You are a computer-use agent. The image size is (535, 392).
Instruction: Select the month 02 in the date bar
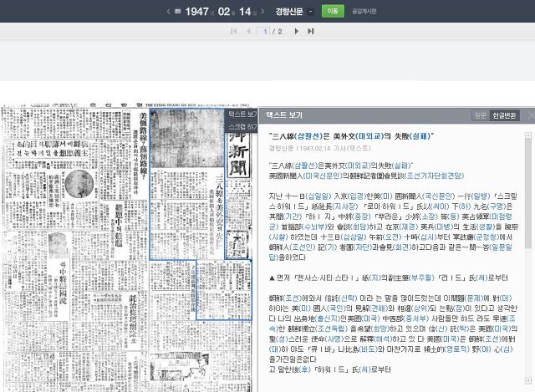224,12
